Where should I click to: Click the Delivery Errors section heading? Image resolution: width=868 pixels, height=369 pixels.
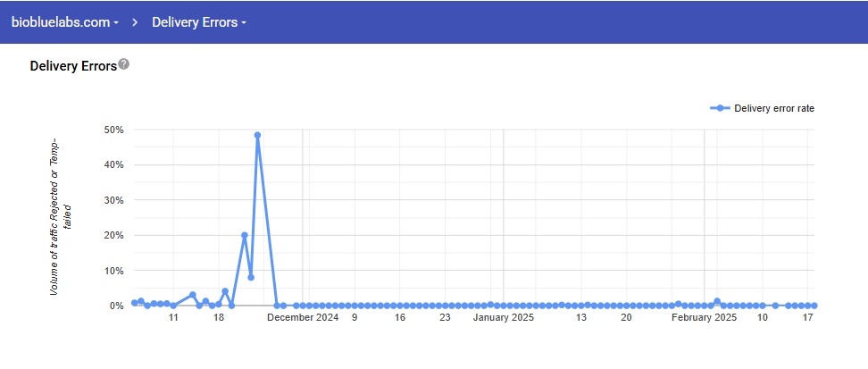point(73,65)
